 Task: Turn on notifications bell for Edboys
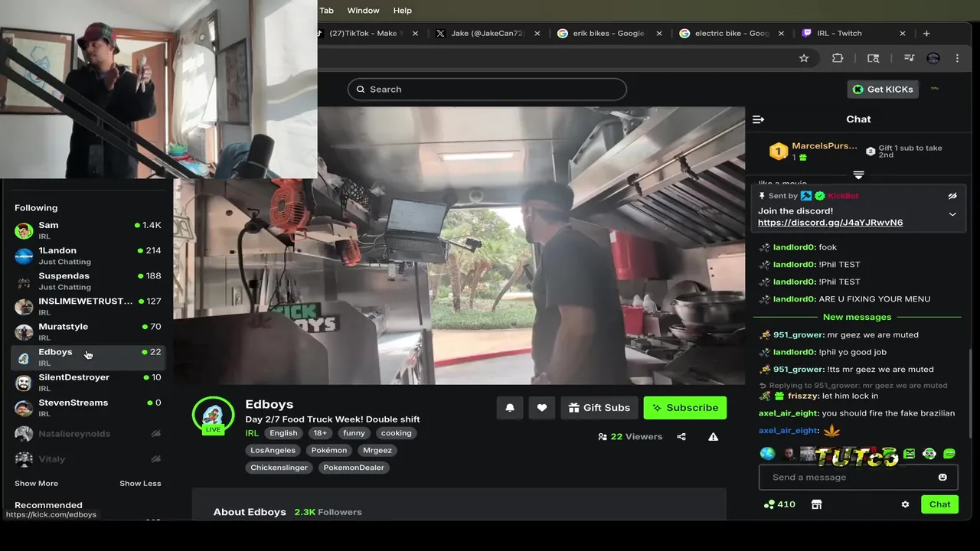coord(510,408)
